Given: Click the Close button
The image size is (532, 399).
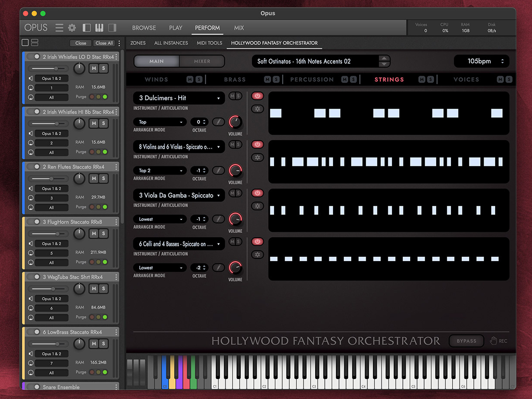Looking at the screenshot, I should point(81,43).
